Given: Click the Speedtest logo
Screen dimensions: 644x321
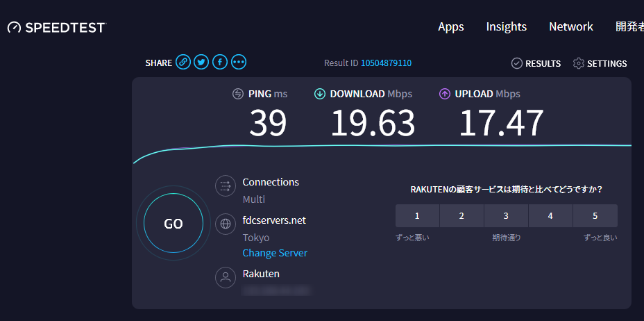Looking at the screenshot, I should coord(57,28).
